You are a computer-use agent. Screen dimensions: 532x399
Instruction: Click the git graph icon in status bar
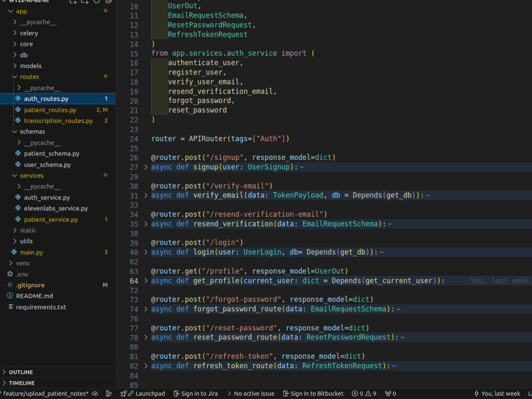109,394
